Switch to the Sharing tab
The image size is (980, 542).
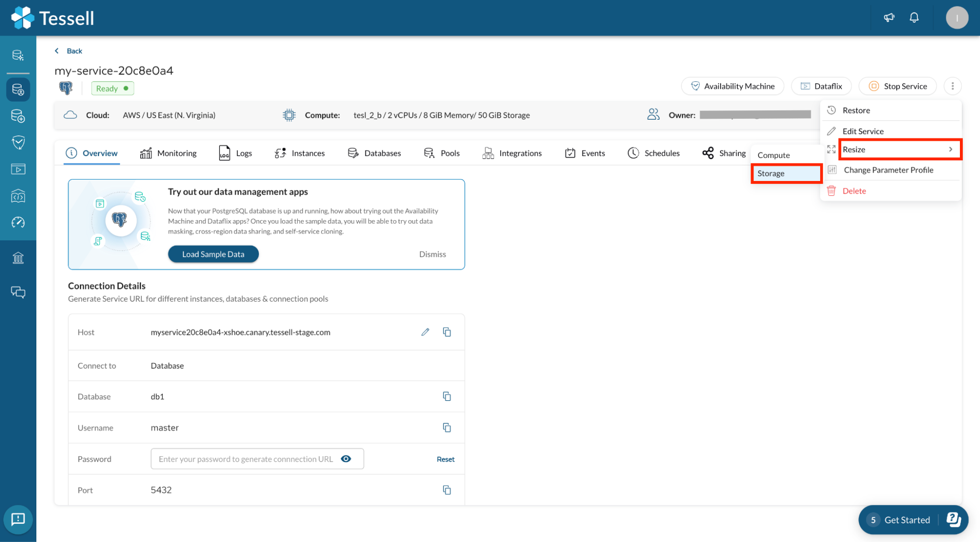(x=724, y=154)
